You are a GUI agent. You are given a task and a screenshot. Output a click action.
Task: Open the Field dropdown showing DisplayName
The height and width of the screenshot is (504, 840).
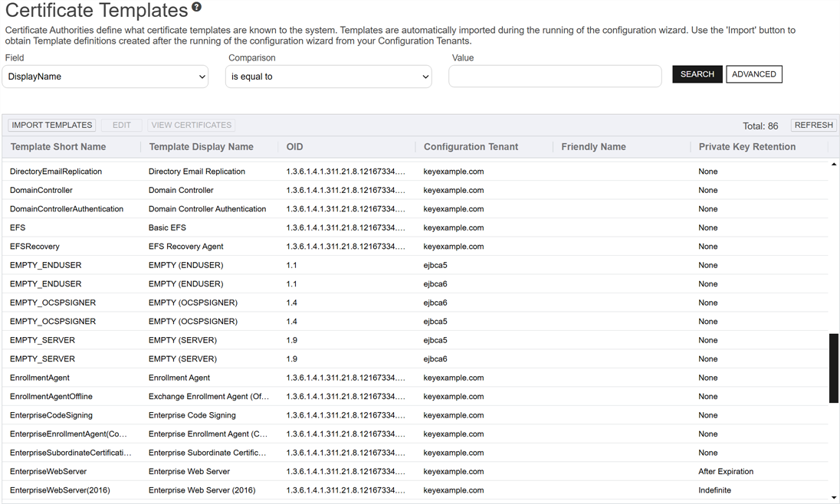coord(105,77)
